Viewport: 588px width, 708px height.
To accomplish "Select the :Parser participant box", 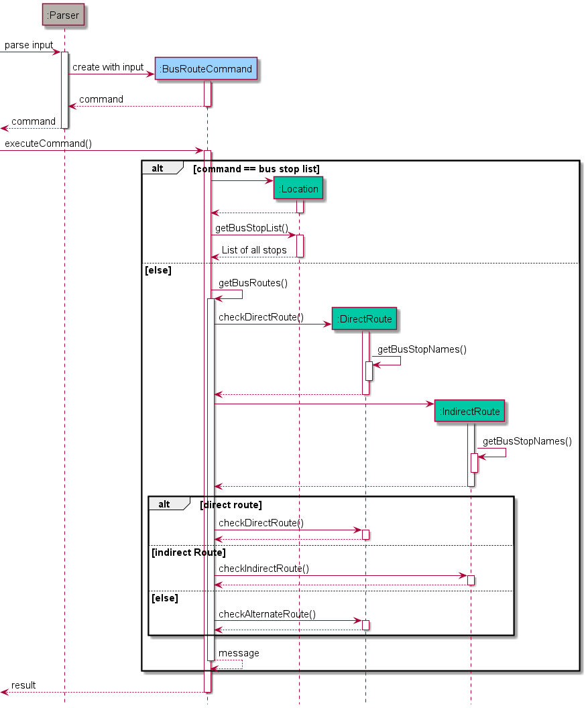I will tap(62, 15).
